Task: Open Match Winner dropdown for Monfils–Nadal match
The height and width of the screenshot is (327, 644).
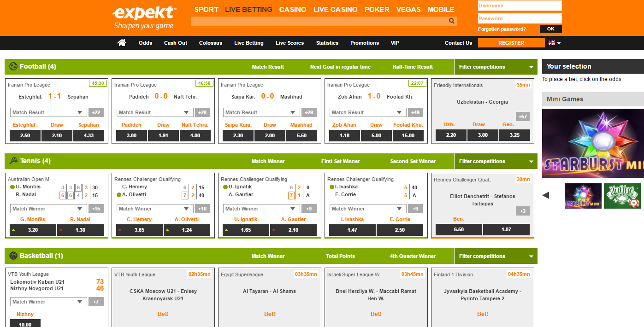Action: pyautogui.click(x=48, y=209)
